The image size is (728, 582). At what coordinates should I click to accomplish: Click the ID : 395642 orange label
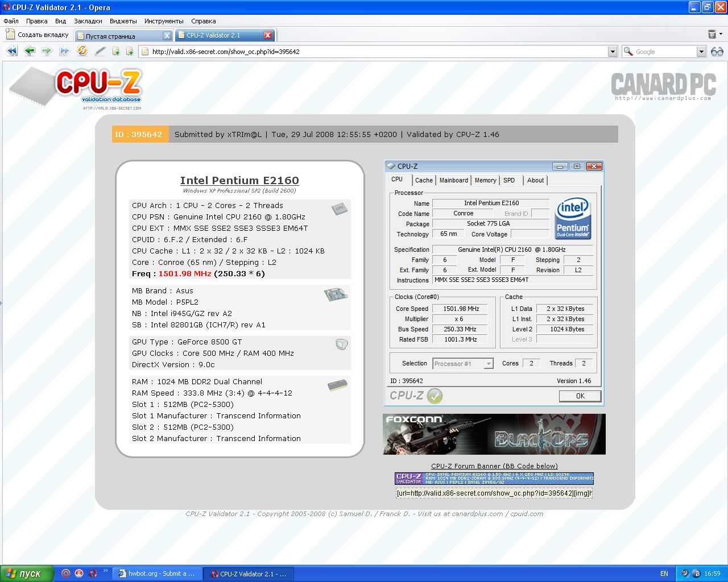point(140,134)
